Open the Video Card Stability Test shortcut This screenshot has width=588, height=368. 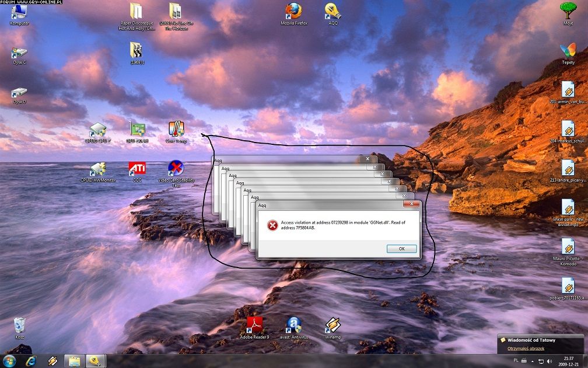(176, 169)
